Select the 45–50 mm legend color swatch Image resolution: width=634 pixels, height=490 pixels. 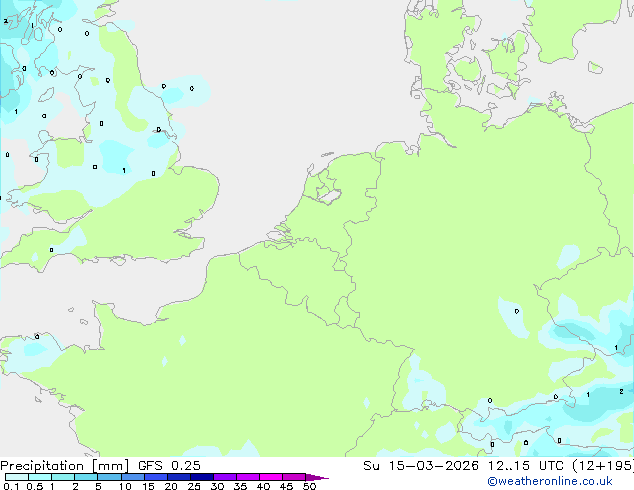(x=294, y=477)
